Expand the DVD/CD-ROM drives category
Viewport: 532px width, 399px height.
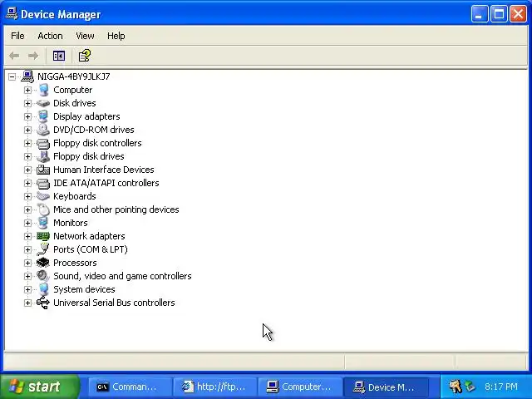pos(27,130)
